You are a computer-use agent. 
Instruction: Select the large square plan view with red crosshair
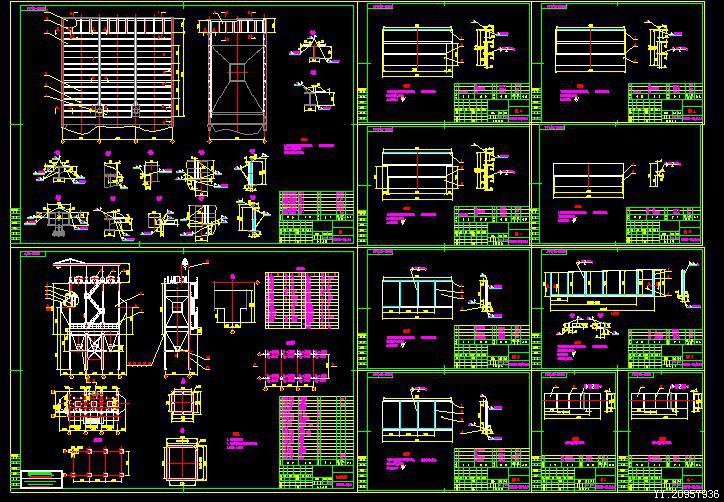pos(183,462)
